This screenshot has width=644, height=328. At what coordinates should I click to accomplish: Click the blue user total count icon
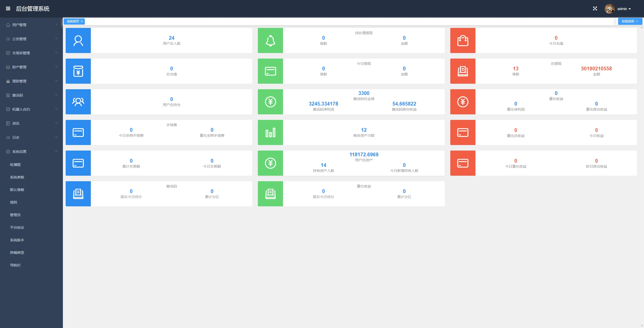point(78,40)
